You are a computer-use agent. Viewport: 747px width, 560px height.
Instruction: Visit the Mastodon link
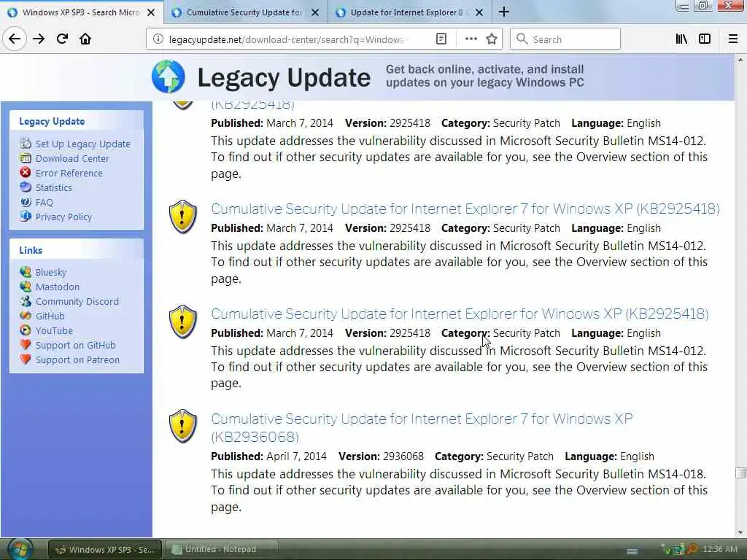point(58,287)
